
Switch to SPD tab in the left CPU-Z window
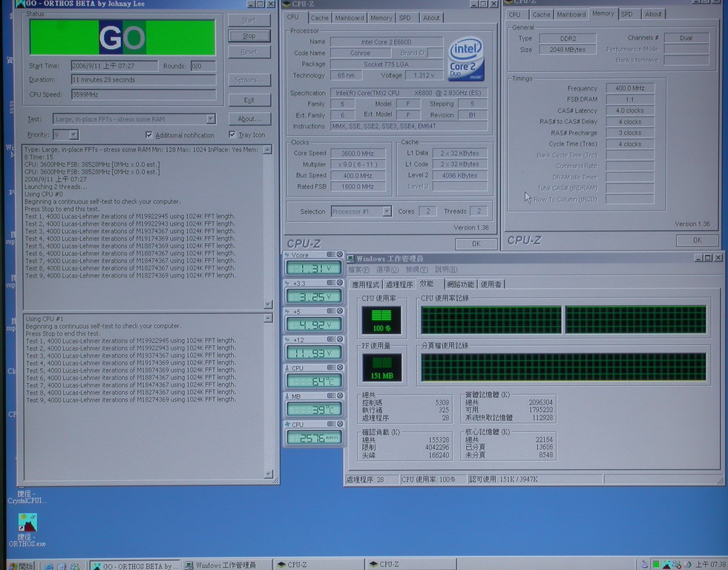[x=405, y=18]
